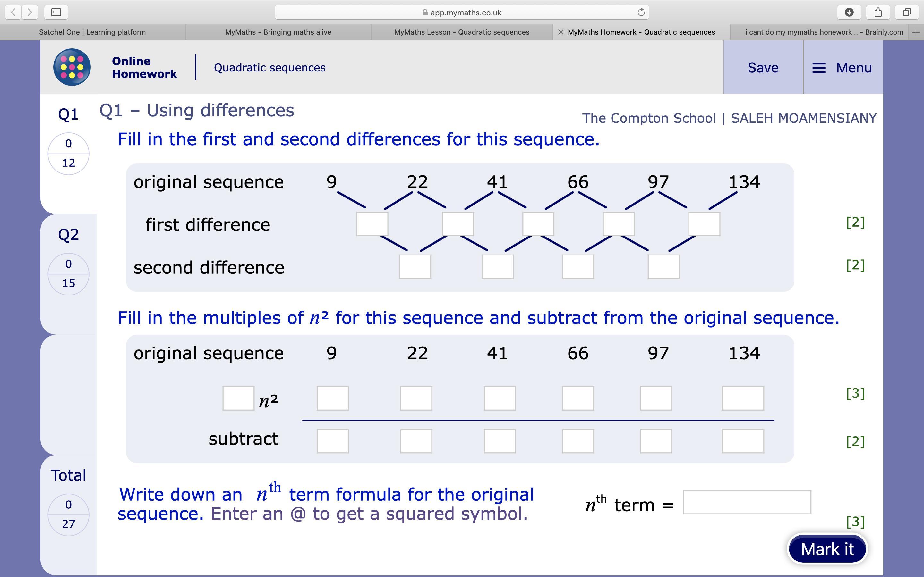Click the Save button
Screen dimensions: 924x577
[x=763, y=68]
